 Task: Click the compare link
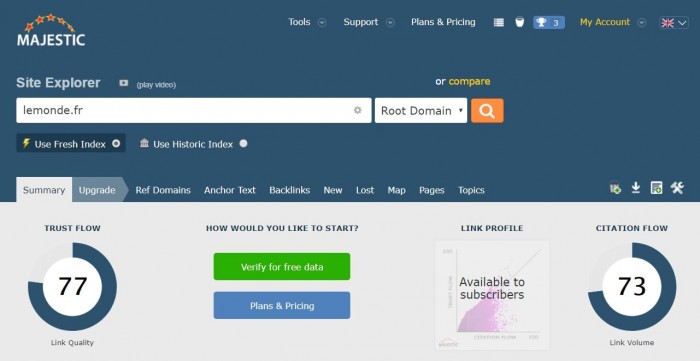[469, 82]
